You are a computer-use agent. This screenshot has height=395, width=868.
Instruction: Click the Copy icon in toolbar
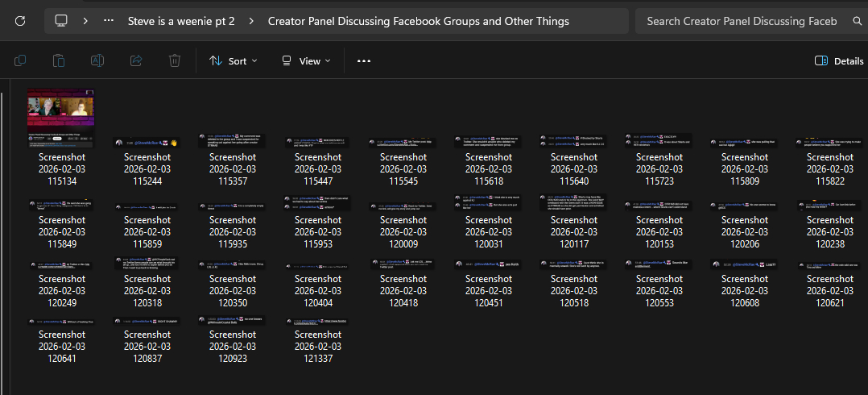[20, 60]
